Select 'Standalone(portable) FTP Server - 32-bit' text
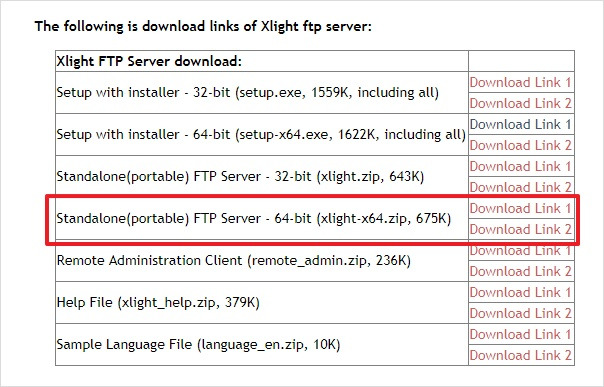Screen dimensions: 604x387 click(240, 177)
